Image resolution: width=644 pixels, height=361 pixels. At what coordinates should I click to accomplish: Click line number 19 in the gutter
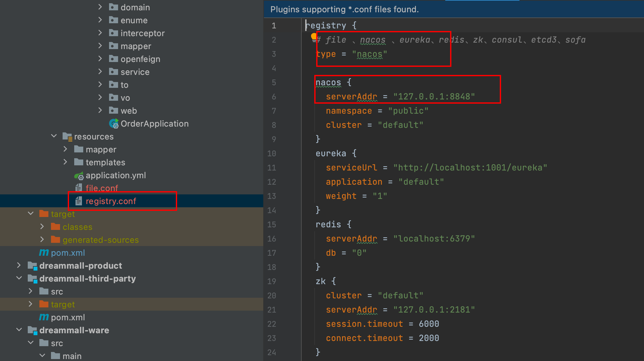coord(272,281)
